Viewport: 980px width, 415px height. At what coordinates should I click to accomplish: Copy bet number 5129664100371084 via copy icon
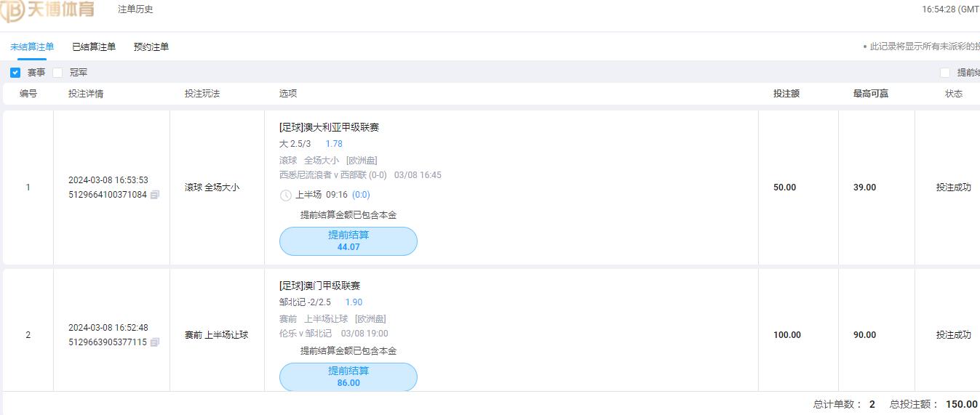155,195
